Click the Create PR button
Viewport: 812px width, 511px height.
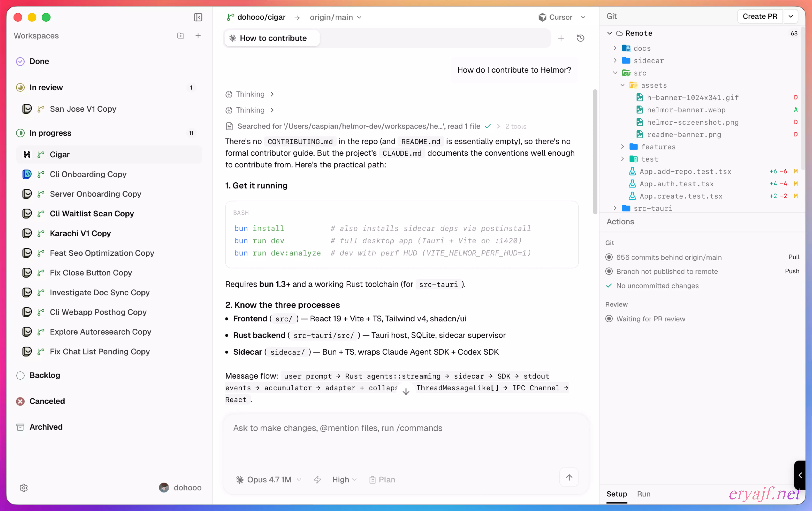[x=760, y=16]
